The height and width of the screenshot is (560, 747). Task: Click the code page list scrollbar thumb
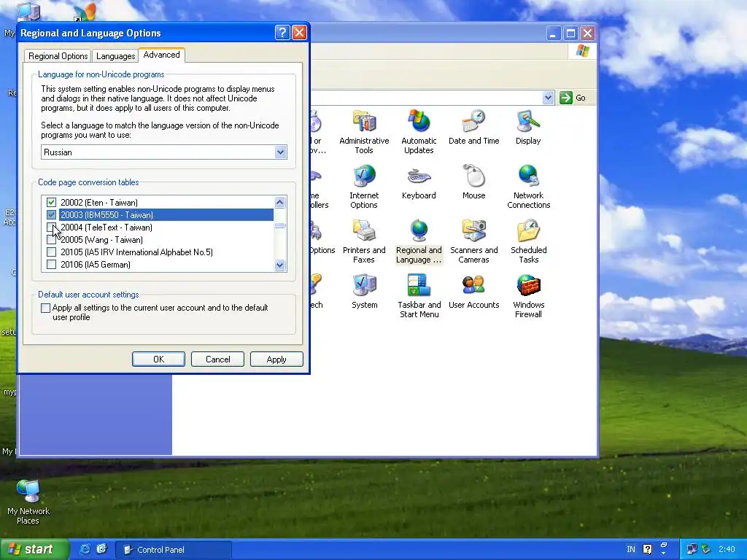coord(280,225)
